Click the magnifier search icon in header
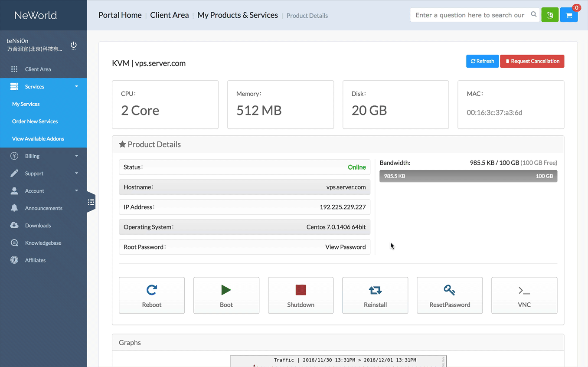This screenshot has height=367, width=588. 534,15
